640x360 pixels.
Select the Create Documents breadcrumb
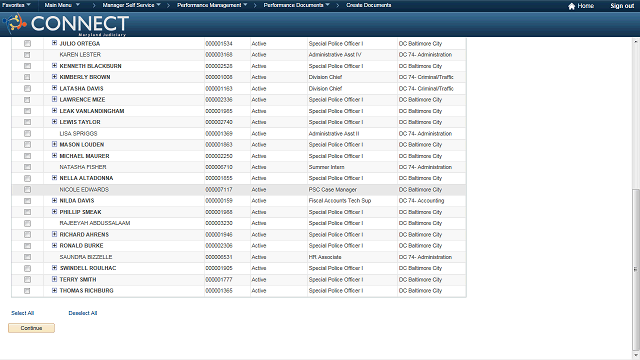(x=369, y=5)
